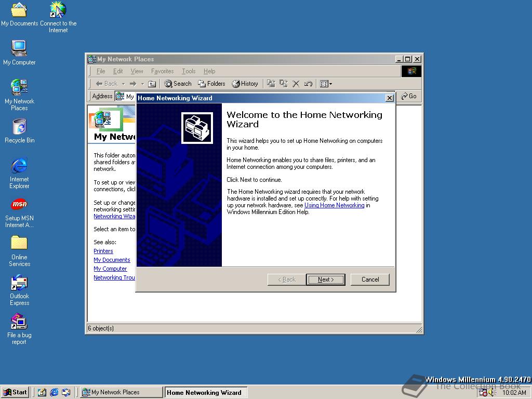Select My Computer desktop icon
Viewport: 532px width, 399px height.
point(19,52)
